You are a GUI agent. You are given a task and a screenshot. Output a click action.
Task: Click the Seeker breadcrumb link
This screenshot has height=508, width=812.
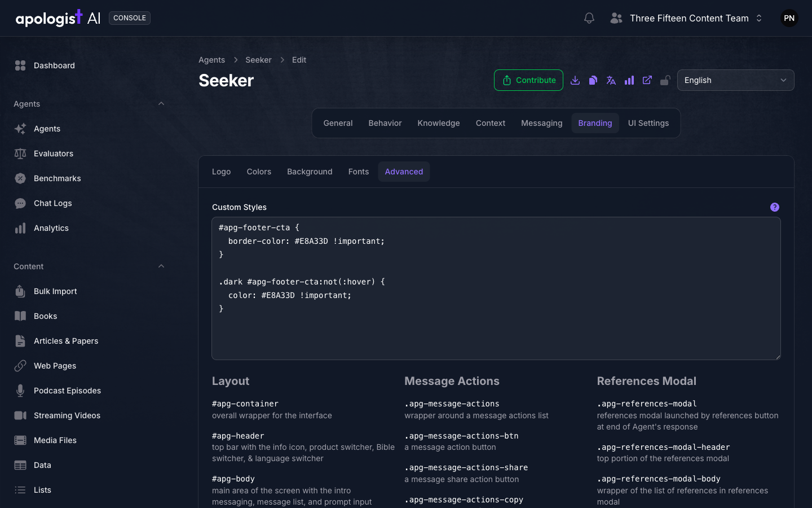[258, 60]
